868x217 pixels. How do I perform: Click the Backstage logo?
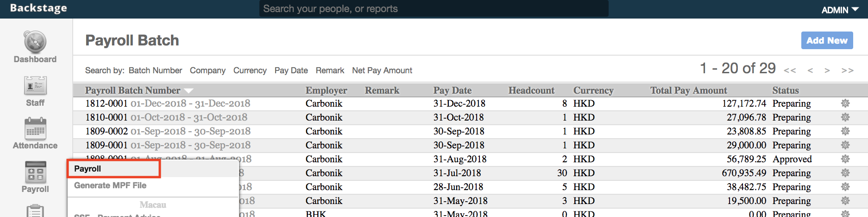(38, 8)
